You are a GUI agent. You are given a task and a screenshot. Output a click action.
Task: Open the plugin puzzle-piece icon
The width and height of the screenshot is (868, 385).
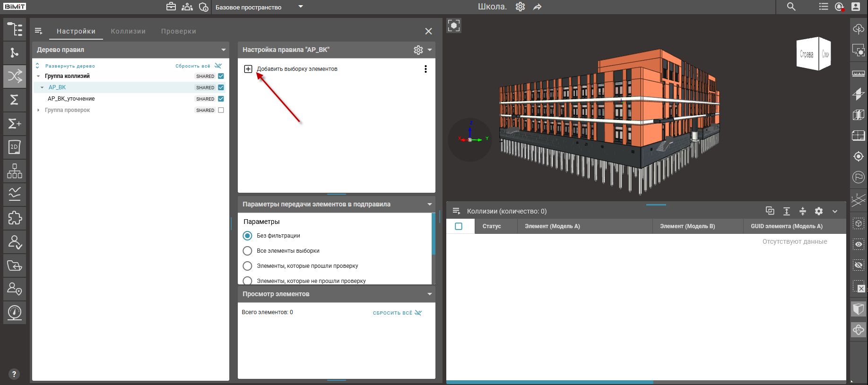coord(15,218)
